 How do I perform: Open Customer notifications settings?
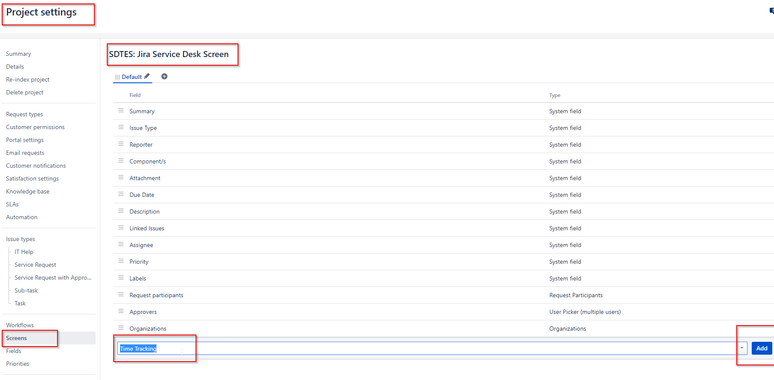(x=36, y=165)
